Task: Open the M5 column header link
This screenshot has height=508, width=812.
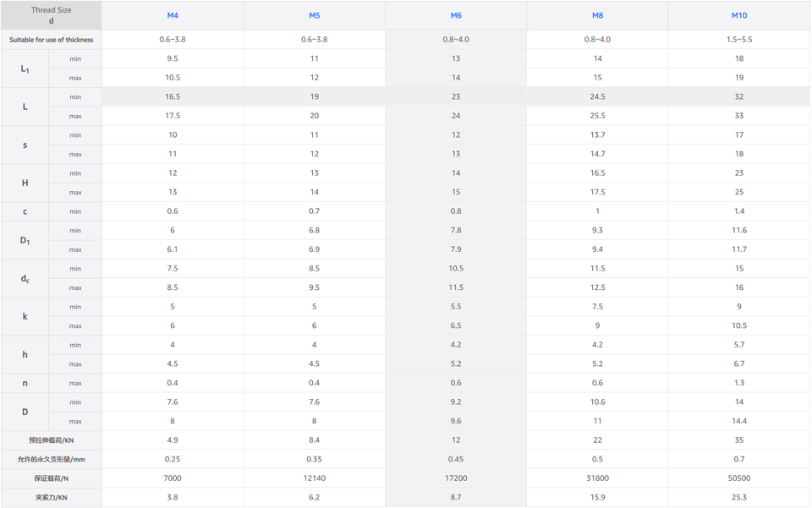Action: tap(314, 15)
